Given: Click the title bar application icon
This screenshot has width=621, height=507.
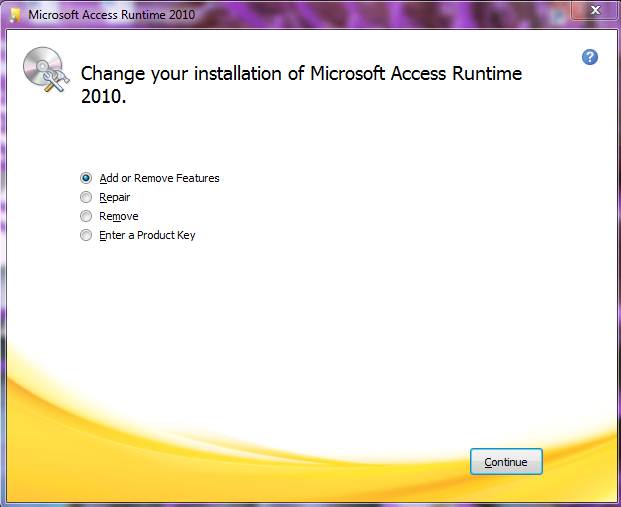Looking at the screenshot, I should (15, 15).
